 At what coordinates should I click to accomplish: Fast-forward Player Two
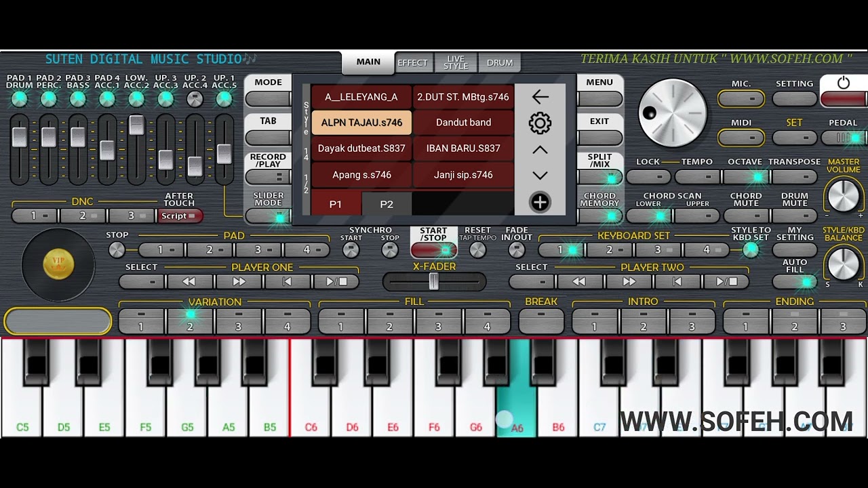click(x=629, y=281)
